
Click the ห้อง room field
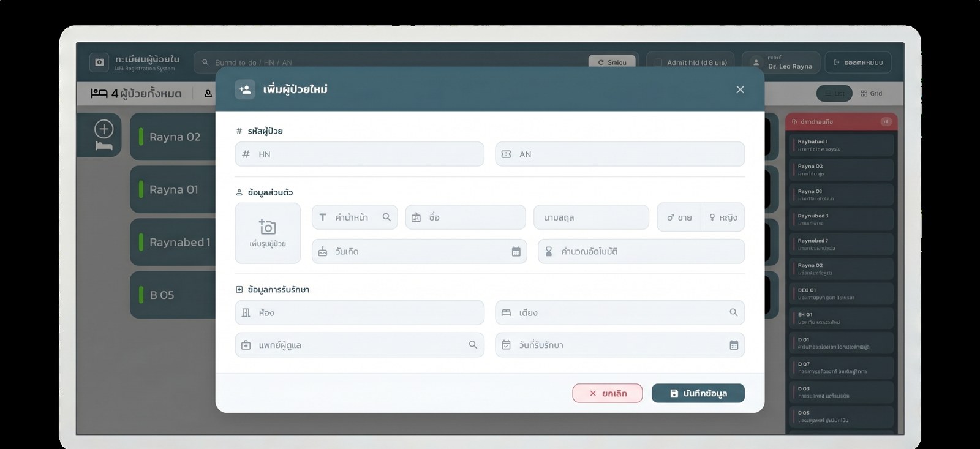tap(360, 313)
